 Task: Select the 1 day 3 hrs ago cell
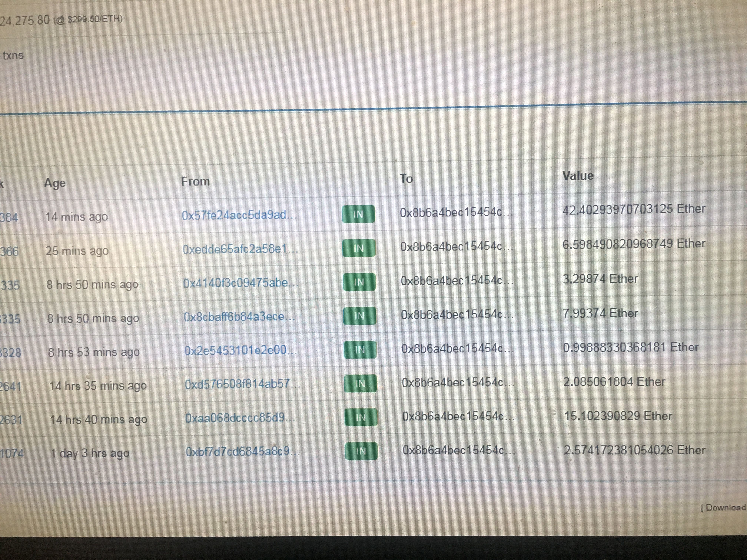pos(90,453)
